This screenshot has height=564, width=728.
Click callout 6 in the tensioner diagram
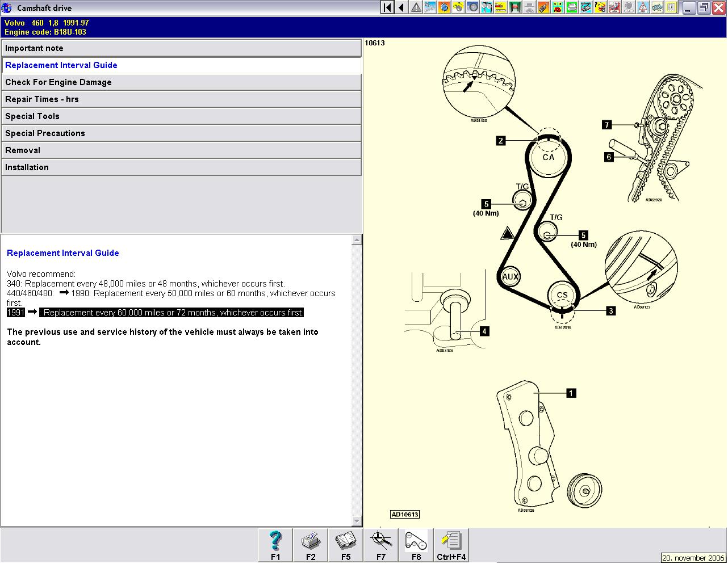tap(609, 157)
